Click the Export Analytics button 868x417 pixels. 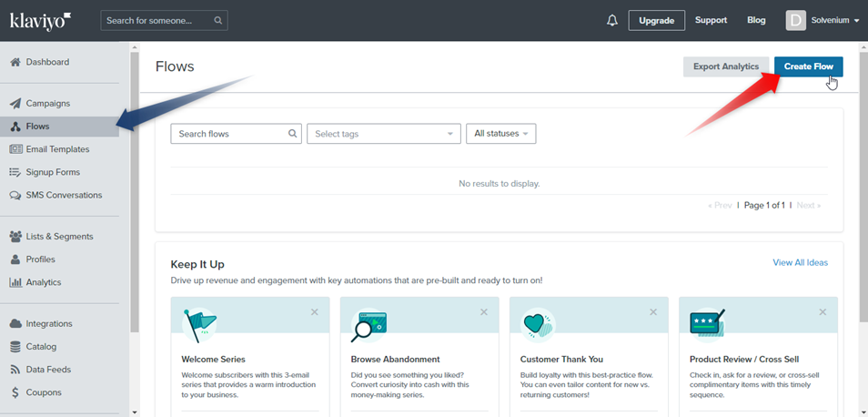click(x=726, y=66)
